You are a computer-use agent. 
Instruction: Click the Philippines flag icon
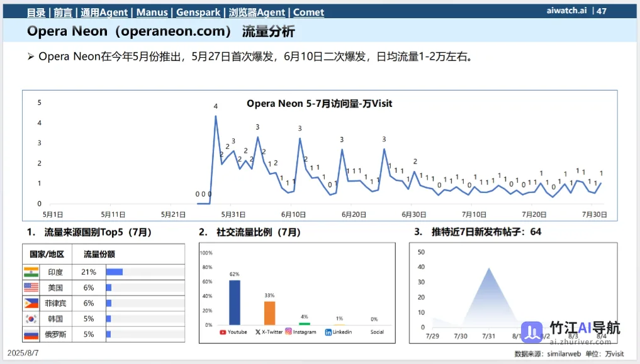(31, 303)
